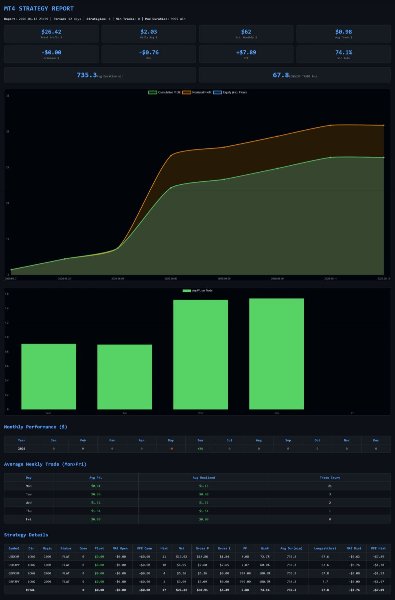Select the $0.98 stat card
Viewport: 395px width, 600px height.
click(343, 34)
